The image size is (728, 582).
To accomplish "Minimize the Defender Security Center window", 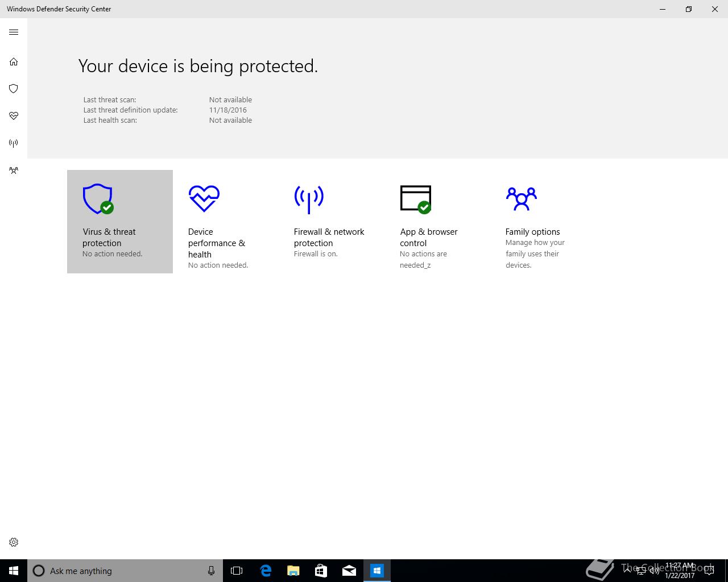I will click(x=663, y=9).
